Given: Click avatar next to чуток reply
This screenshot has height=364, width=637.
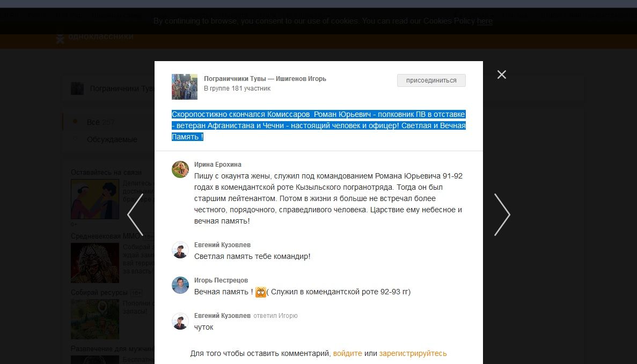Looking at the screenshot, I should tap(180, 321).
